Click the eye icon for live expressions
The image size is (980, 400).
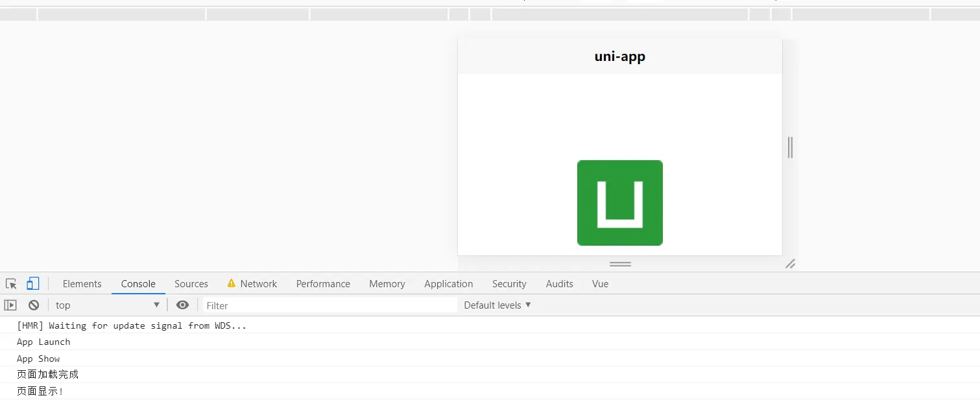(183, 305)
